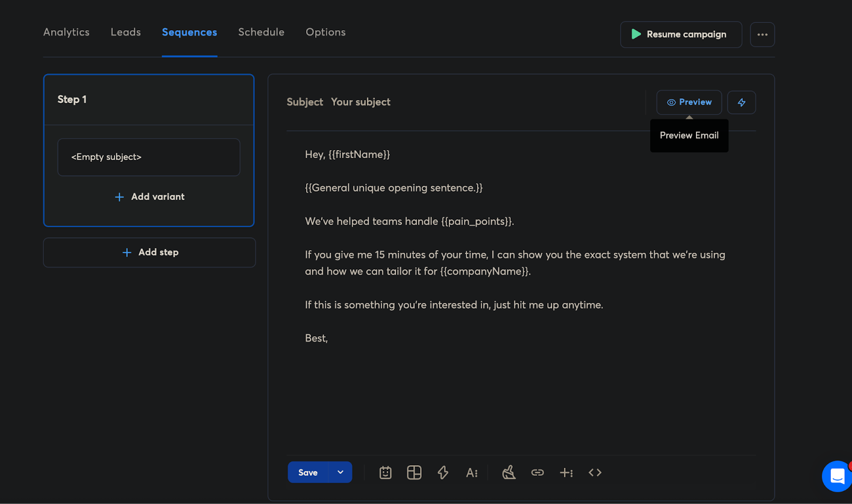Add a variant under Step 1
This screenshot has width=852, height=504.
(x=149, y=196)
